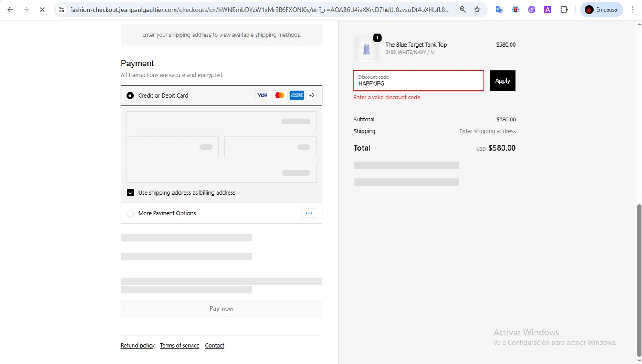
Task: Click the browser forward arrow
Action: point(26,9)
